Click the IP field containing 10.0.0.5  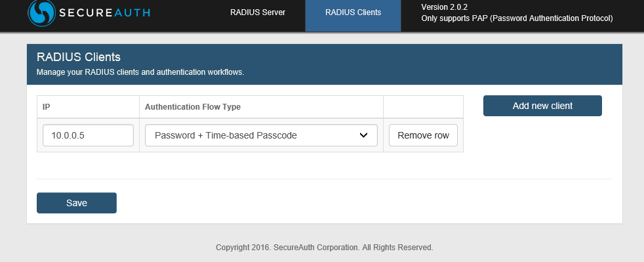tap(88, 135)
